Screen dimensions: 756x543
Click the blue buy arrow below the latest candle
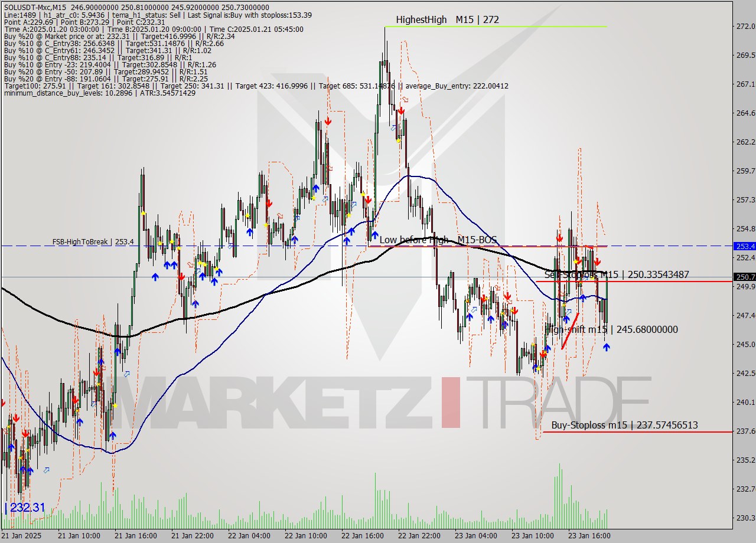(606, 347)
